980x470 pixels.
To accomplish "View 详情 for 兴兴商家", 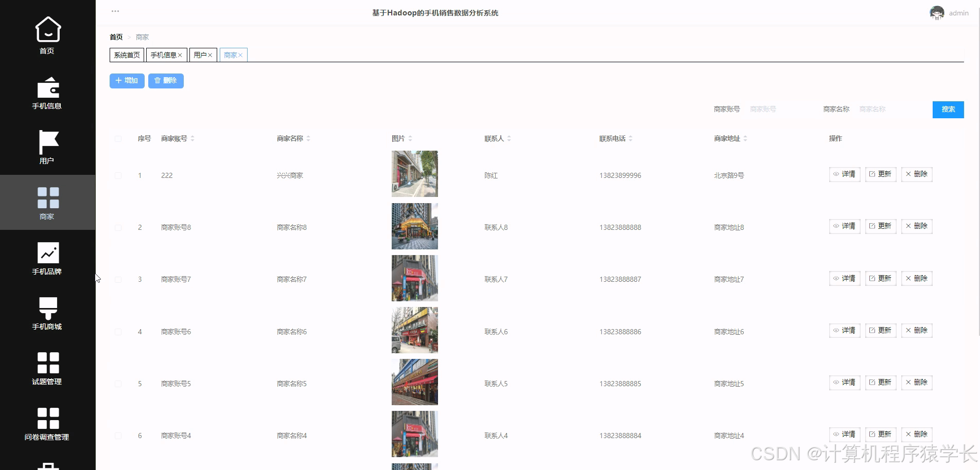I will pyautogui.click(x=845, y=174).
